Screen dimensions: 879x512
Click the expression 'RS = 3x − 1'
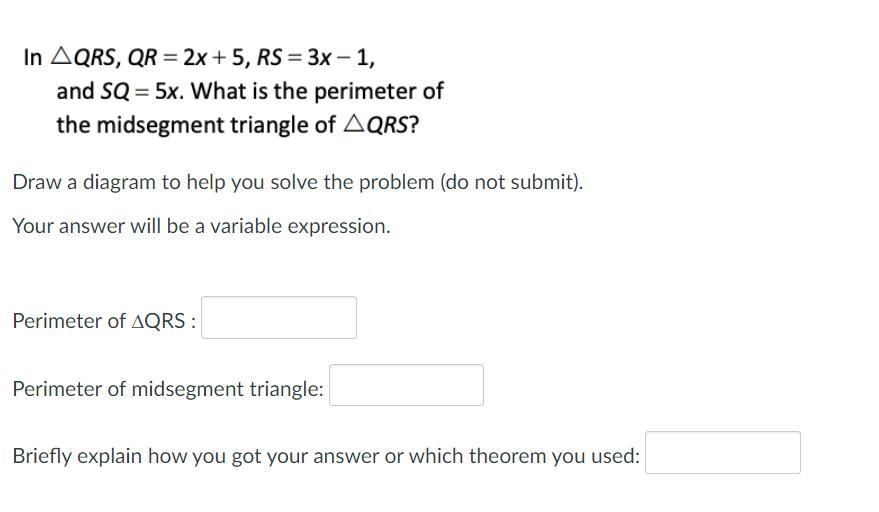313,57
